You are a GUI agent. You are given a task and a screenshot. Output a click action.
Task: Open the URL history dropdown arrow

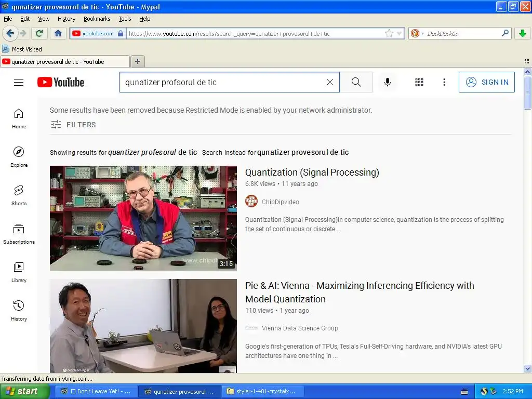[x=400, y=33]
